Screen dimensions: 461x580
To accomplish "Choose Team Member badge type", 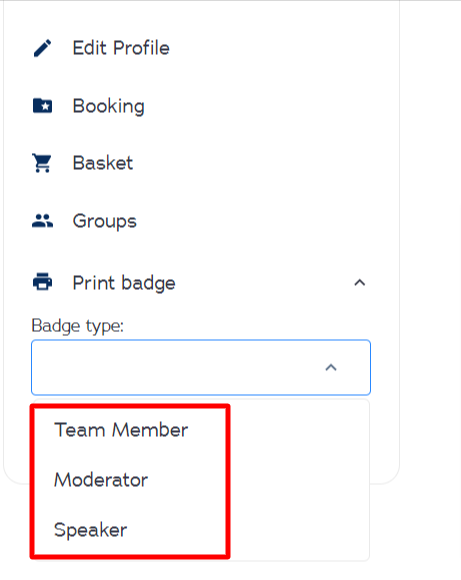I will click(121, 430).
